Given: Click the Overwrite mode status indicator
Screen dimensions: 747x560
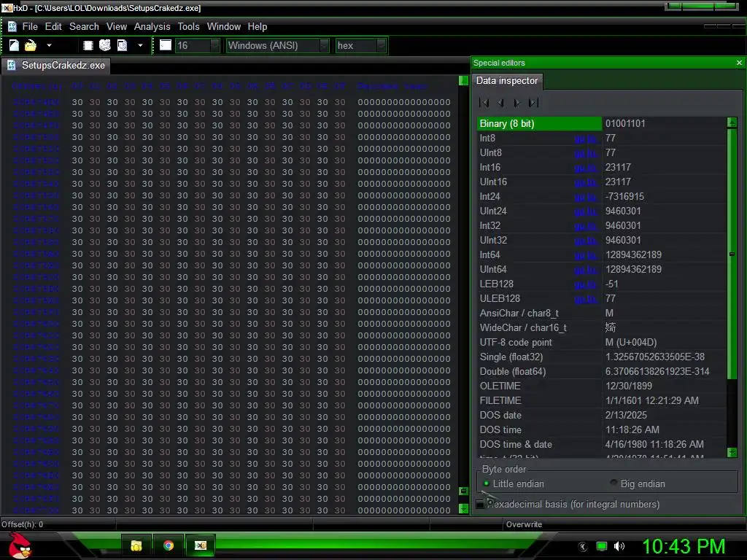Looking at the screenshot, I should pos(524,524).
